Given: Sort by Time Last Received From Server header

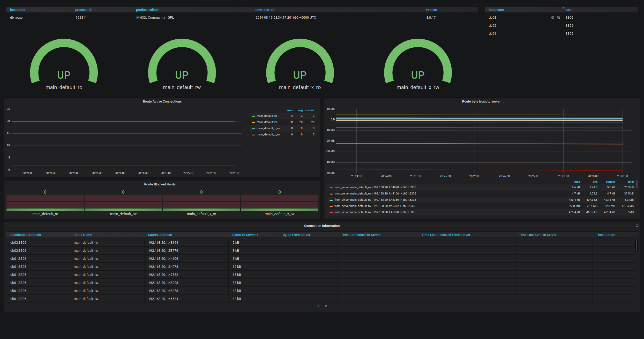Looking at the screenshot, I should coord(446,235).
